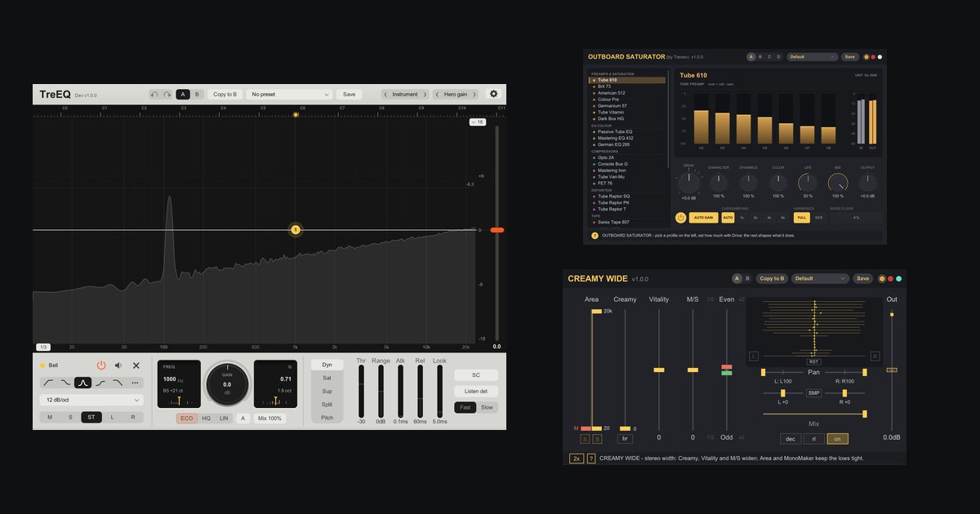Screen dimensions: 980x514
Task: Click red theme dot in Outboard Saturator
Action: coord(873,57)
